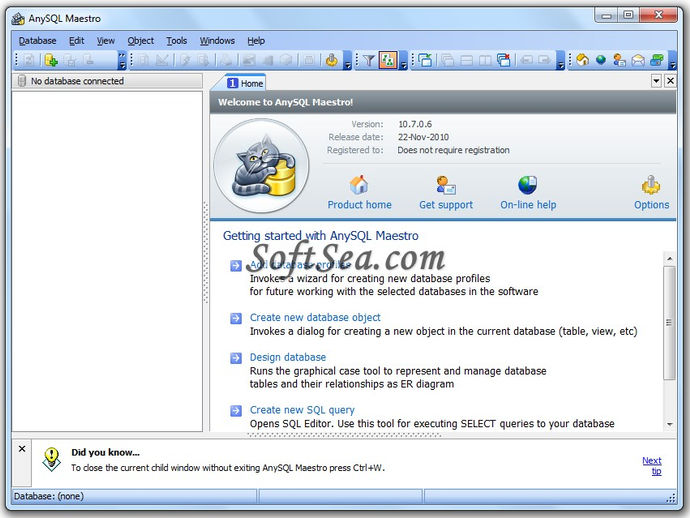690x518 pixels.
Task: Click the AnySQL Maestro cat logo image
Action: [261, 166]
